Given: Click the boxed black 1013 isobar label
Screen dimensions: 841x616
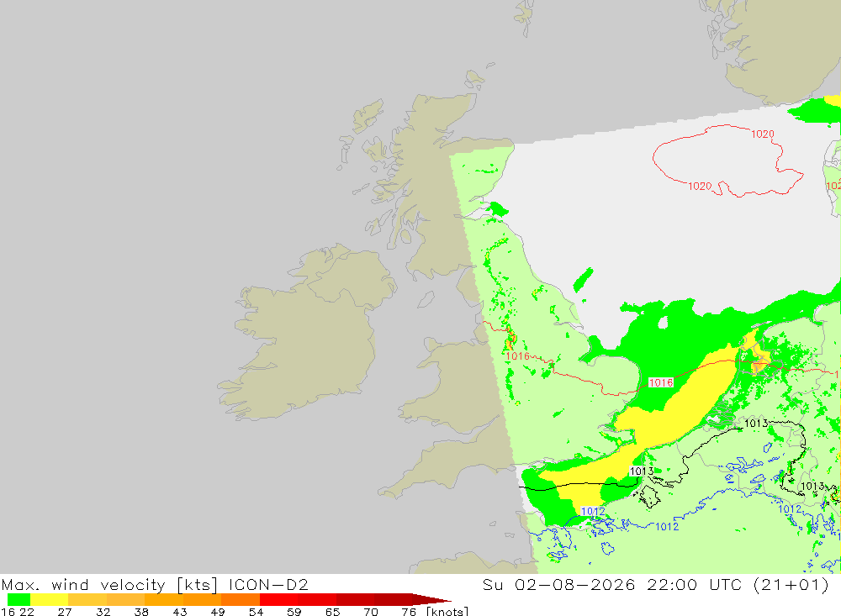Looking at the screenshot, I should coord(642,471).
